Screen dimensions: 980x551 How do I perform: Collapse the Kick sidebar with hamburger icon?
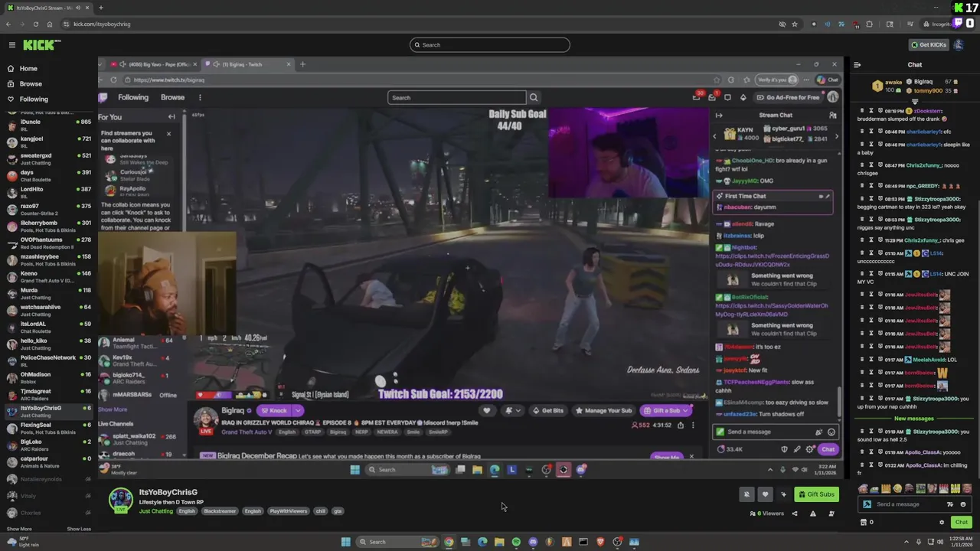(12, 44)
